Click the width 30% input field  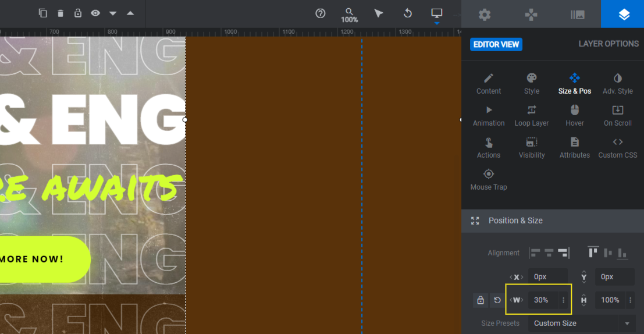pos(543,300)
